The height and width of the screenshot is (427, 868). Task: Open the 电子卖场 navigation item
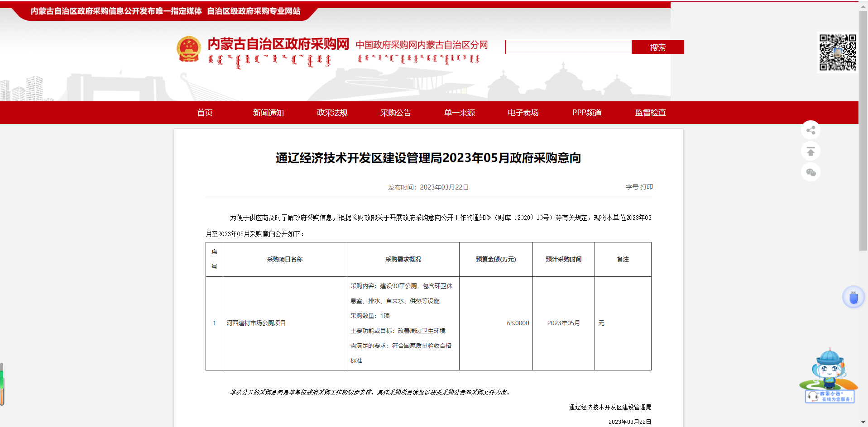[x=523, y=113]
